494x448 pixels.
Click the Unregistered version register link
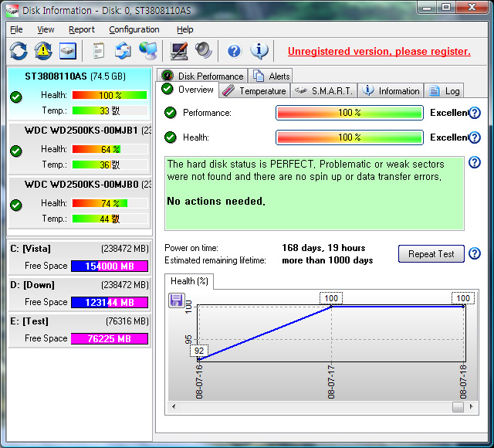click(x=379, y=51)
